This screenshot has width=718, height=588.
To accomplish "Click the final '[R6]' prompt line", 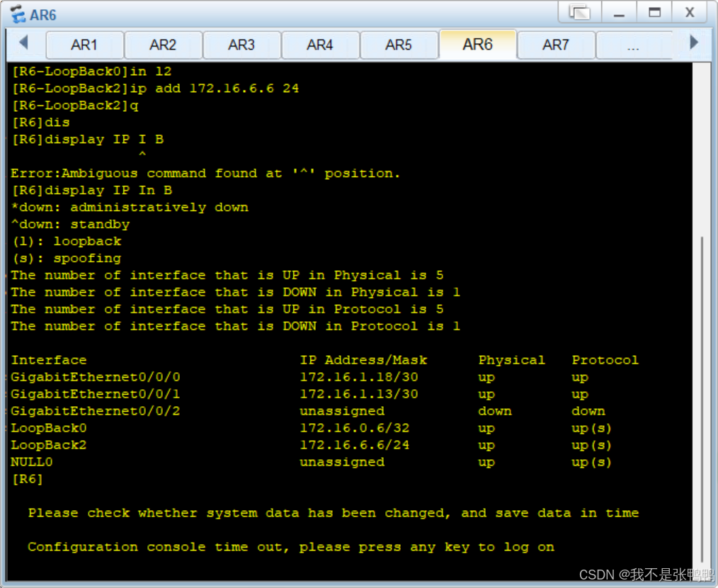I will pyautogui.click(x=28, y=478).
